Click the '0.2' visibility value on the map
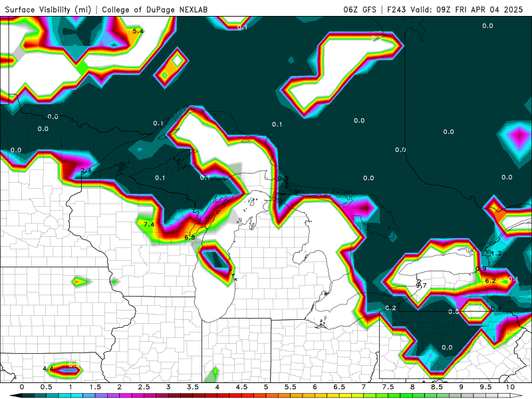Screen dimensions: 532x399 point(390,308)
